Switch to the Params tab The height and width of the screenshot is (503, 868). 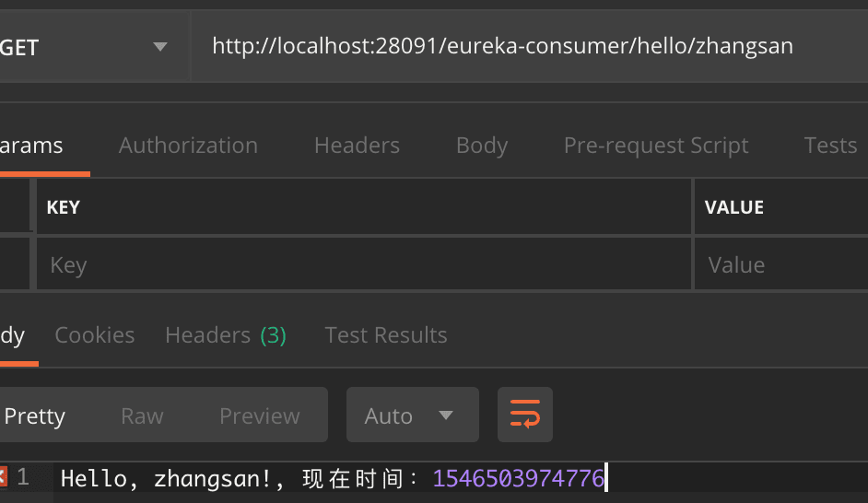32,146
